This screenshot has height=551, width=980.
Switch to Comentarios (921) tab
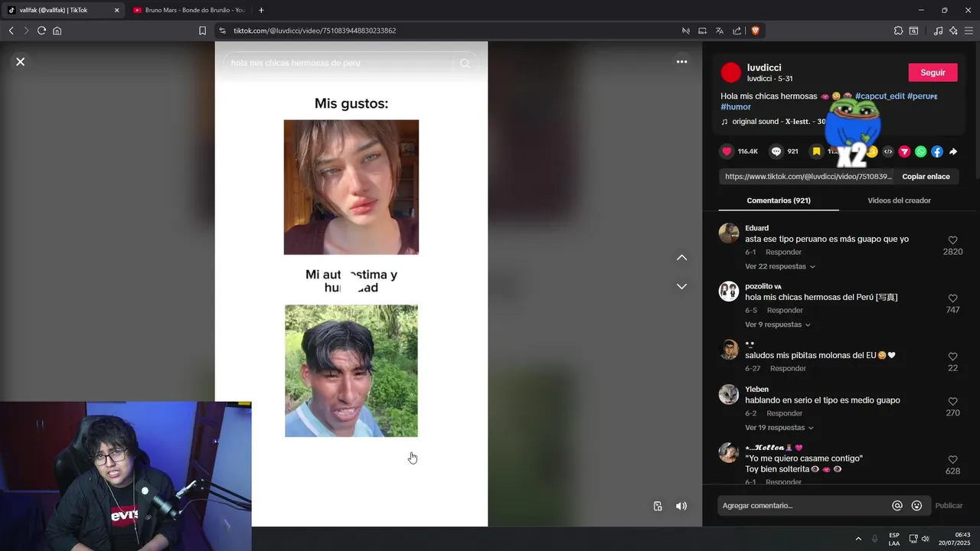click(x=779, y=201)
